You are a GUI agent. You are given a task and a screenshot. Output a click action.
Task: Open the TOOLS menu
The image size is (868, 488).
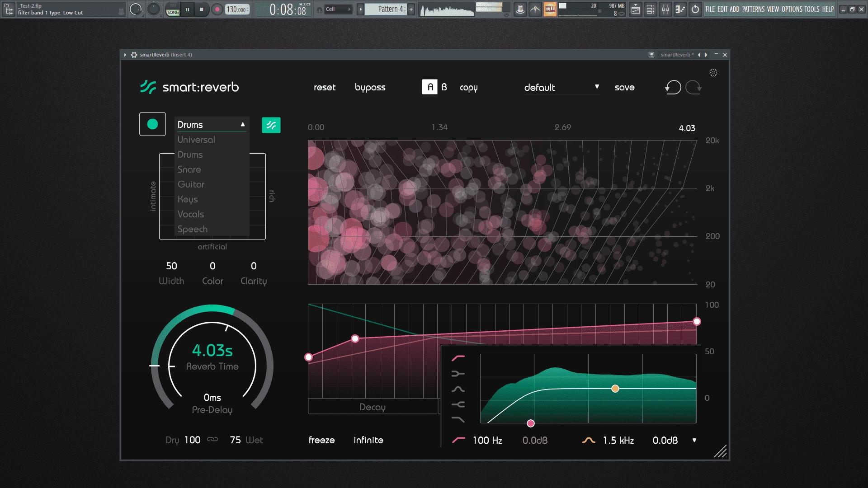811,9
